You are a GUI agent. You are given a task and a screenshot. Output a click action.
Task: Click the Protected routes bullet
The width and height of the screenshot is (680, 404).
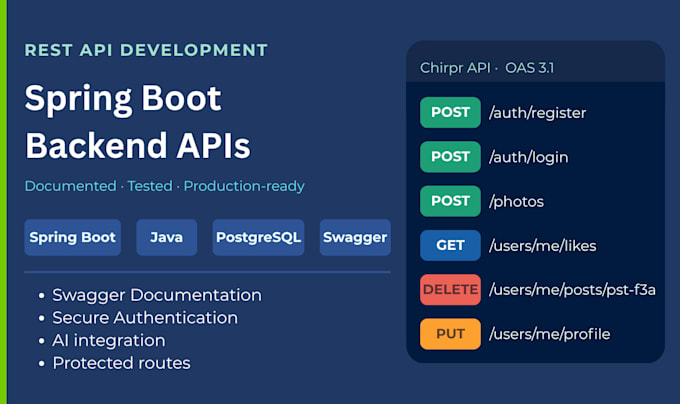click(x=121, y=363)
